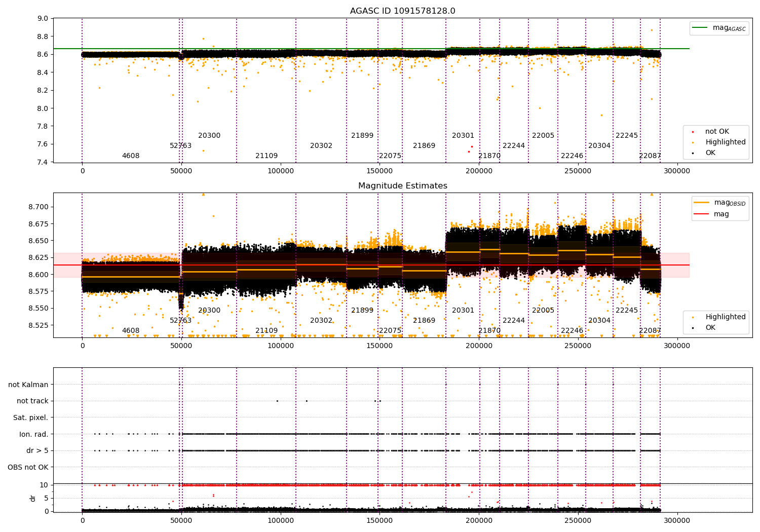
Task: Click OBSID label 20300 in AGASC ID plot
Action: (209, 136)
